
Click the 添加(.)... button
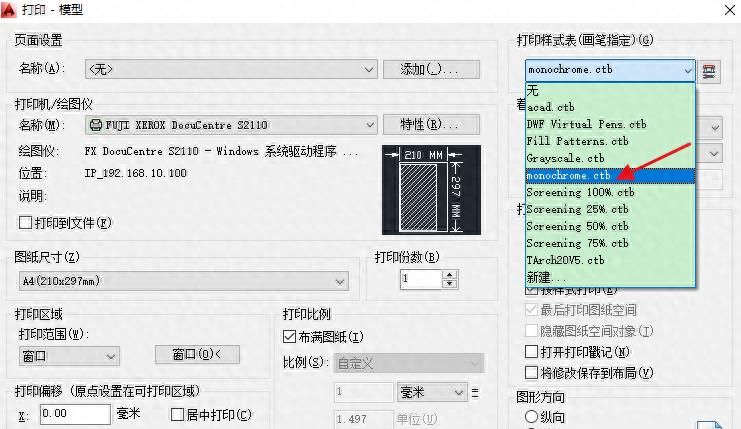[x=431, y=69]
